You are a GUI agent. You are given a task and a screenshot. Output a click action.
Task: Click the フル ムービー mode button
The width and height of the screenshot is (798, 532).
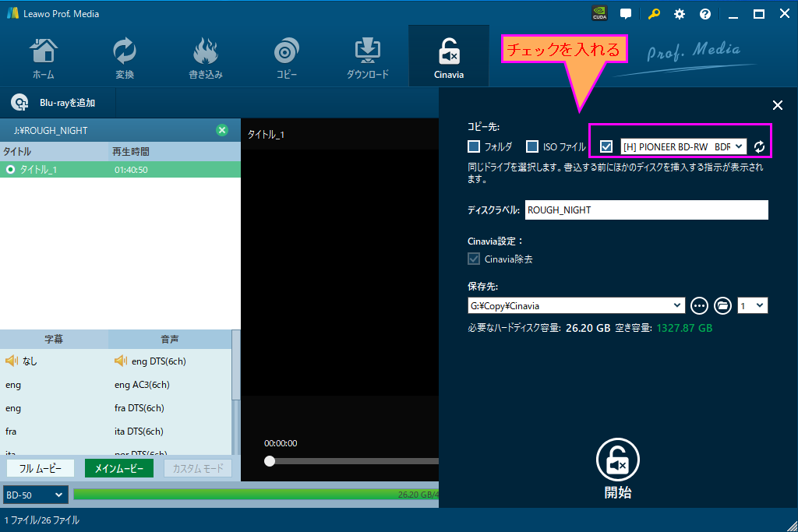pos(41,468)
